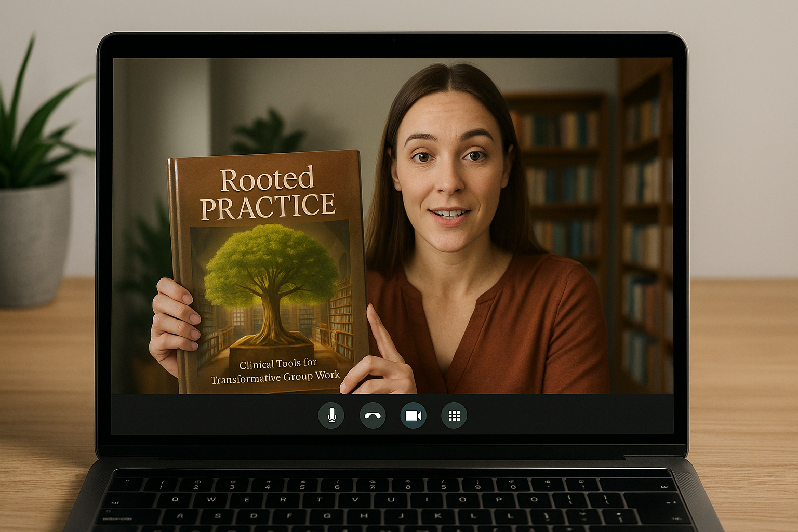
Task: Click the W key on laptop keyboard
Action: point(211,499)
